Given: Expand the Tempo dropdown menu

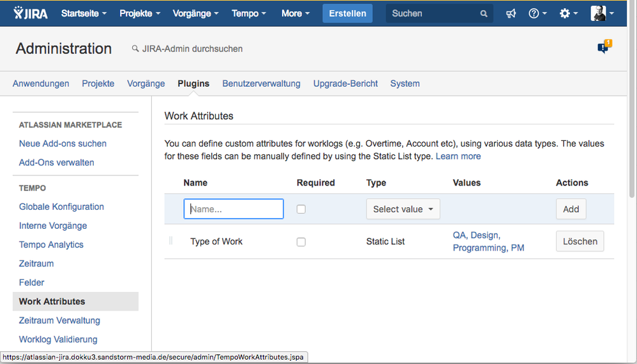Looking at the screenshot, I should point(249,13).
